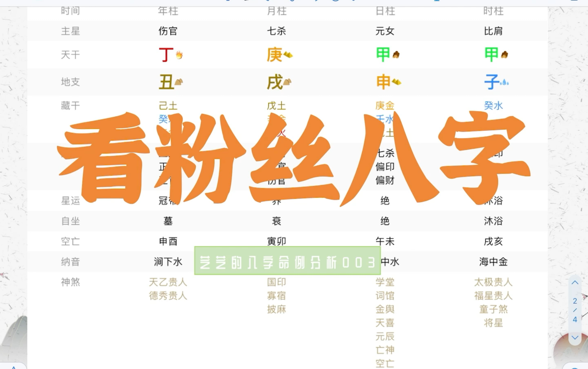Click the 甲 heavenly stem in hour pillar
The width and height of the screenshot is (588, 369).
point(491,54)
